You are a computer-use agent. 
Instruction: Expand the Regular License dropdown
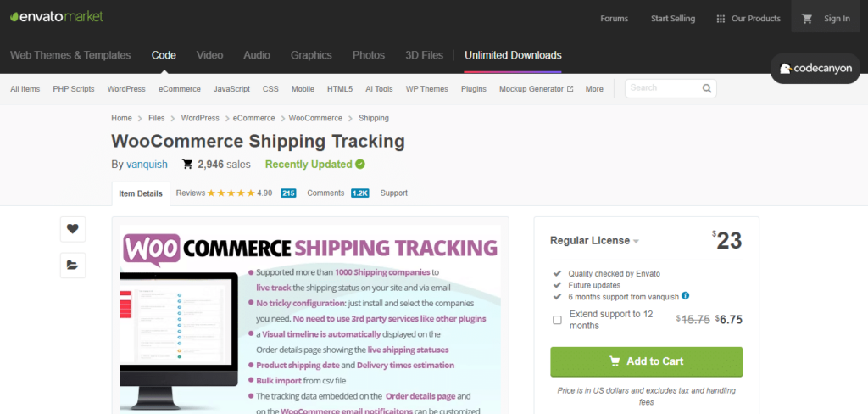tap(594, 241)
